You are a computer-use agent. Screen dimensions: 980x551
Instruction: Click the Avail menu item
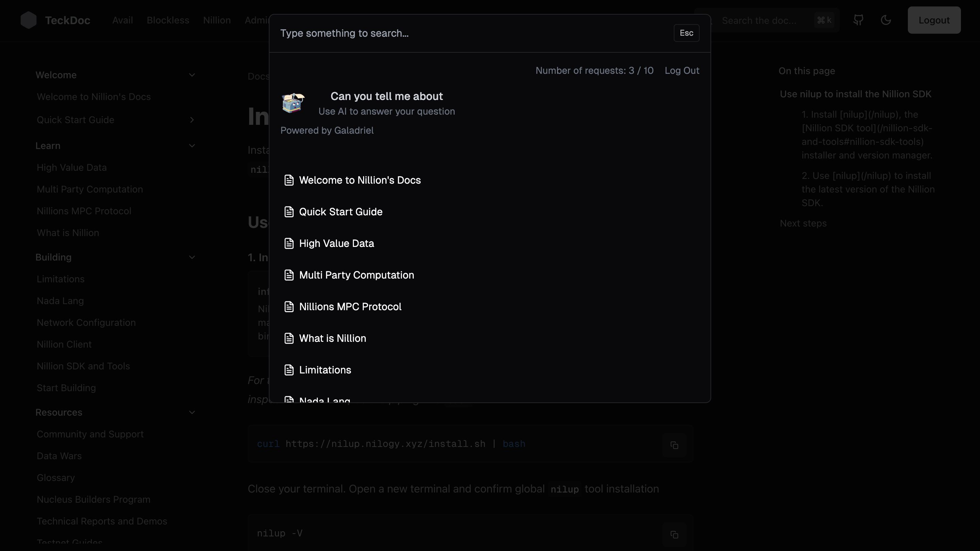(x=122, y=20)
